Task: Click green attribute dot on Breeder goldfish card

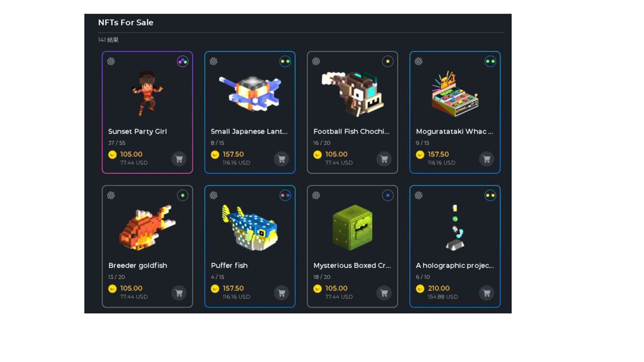Action: (x=183, y=195)
